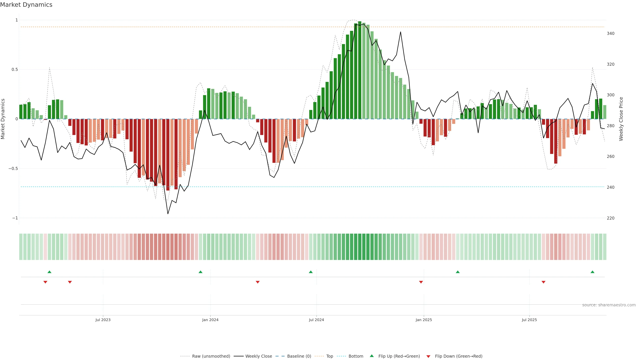Click the Flip Down marker just before Jan 2025
This screenshot has height=362, width=644.
point(421,282)
